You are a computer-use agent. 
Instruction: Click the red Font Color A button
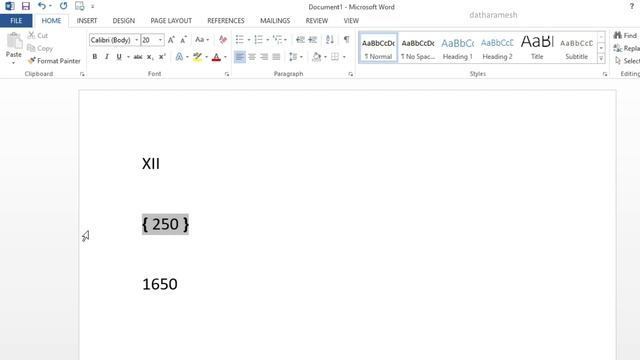coord(216,57)
